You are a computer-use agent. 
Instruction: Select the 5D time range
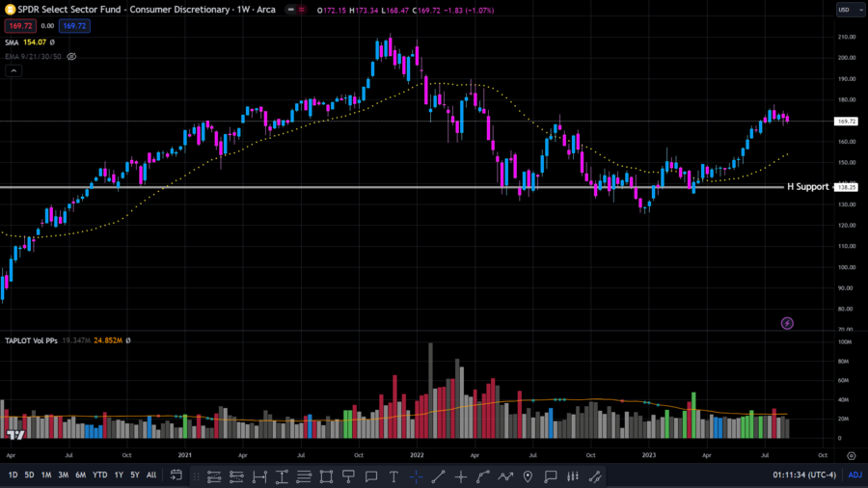click(29, 474)
